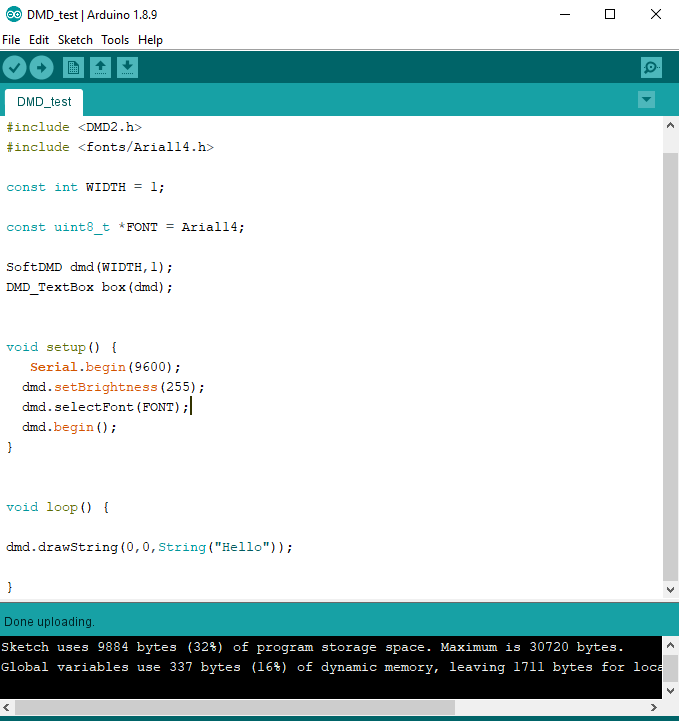This screenshot has width=679, height=721.
Task: Create a new sketch with New icon
Action: tap(73, 68)
